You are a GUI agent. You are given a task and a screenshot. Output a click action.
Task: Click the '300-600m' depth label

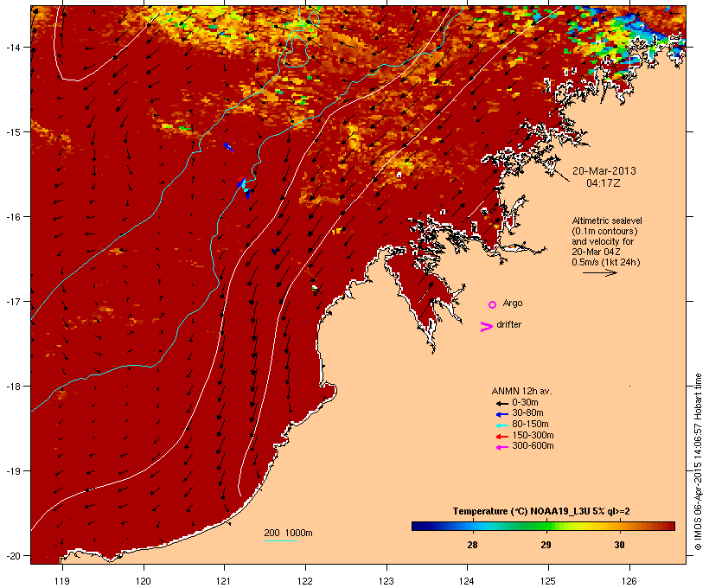(533, 446)
